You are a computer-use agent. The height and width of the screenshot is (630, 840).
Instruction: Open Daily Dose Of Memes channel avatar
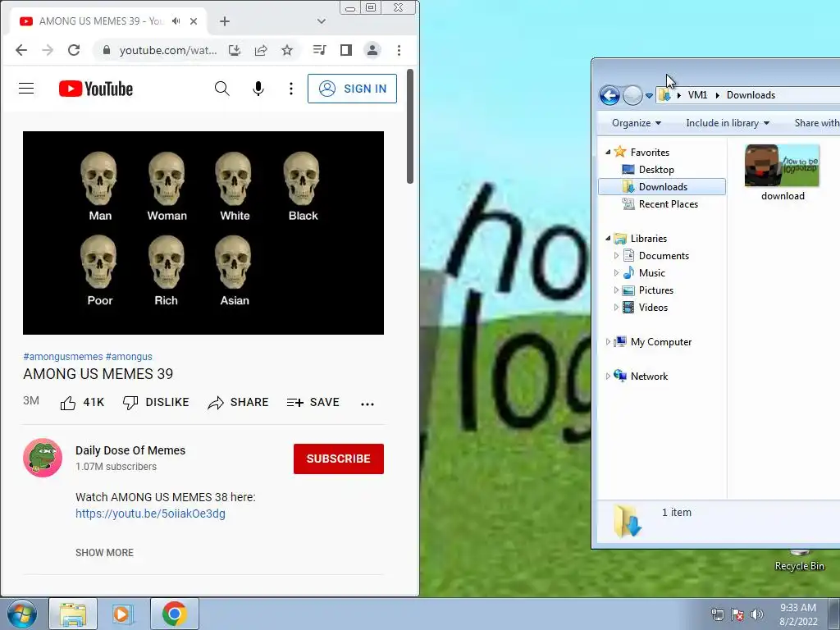pyautogui.click(x=43, y=458)
